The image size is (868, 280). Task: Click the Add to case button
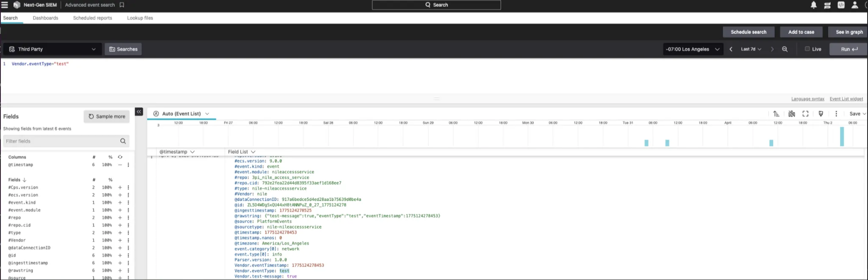(x=801, y=32)
